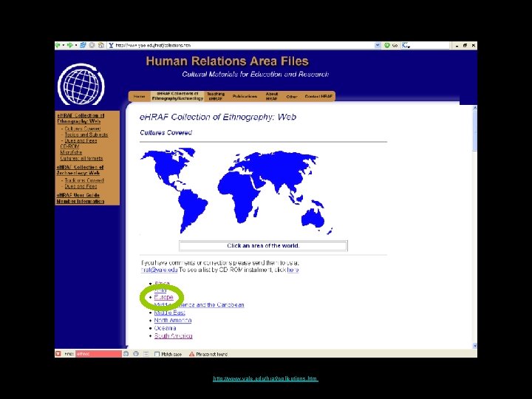The width and height of the screenshot is (532, 399).
Task: Click the hraf@yale.edu email link
Action: pyautogui.click(x=159, y=270)
